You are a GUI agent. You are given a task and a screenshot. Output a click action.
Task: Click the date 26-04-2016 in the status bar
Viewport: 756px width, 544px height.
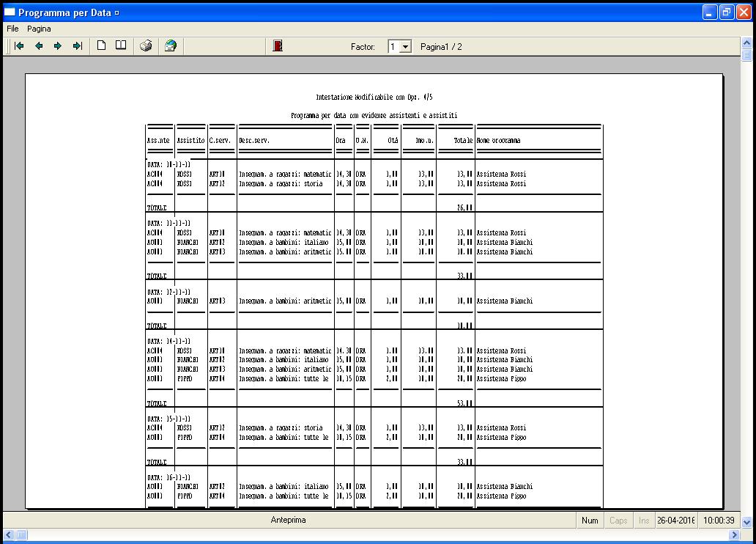(x=676, y=521)
